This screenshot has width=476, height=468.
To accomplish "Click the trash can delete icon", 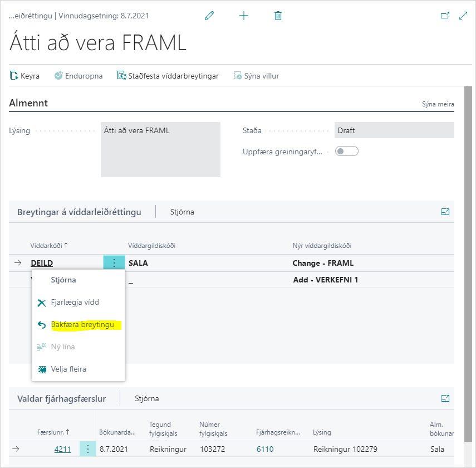I will pos(278,16).
